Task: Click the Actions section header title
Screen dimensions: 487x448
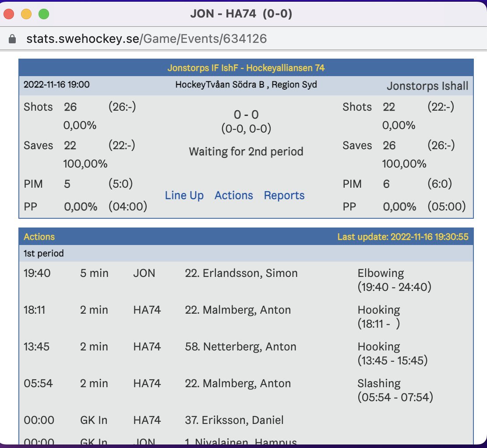Action: click(x=39, y=237)
